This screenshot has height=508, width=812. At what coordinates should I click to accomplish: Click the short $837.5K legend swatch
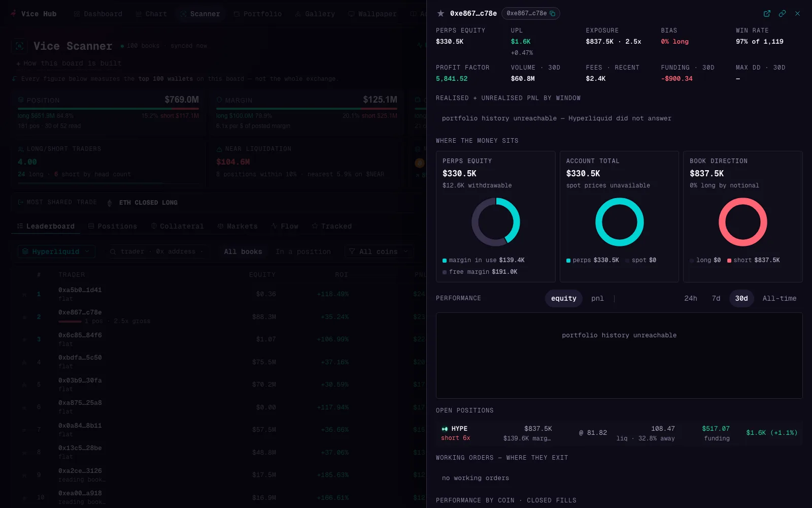coord(729,261)
